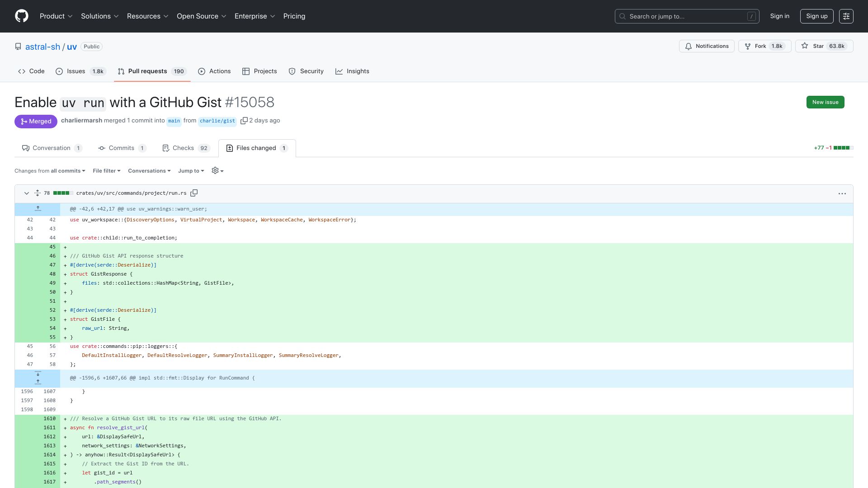
Task: Open the astral-sh owner link
Action: (42, 47)
